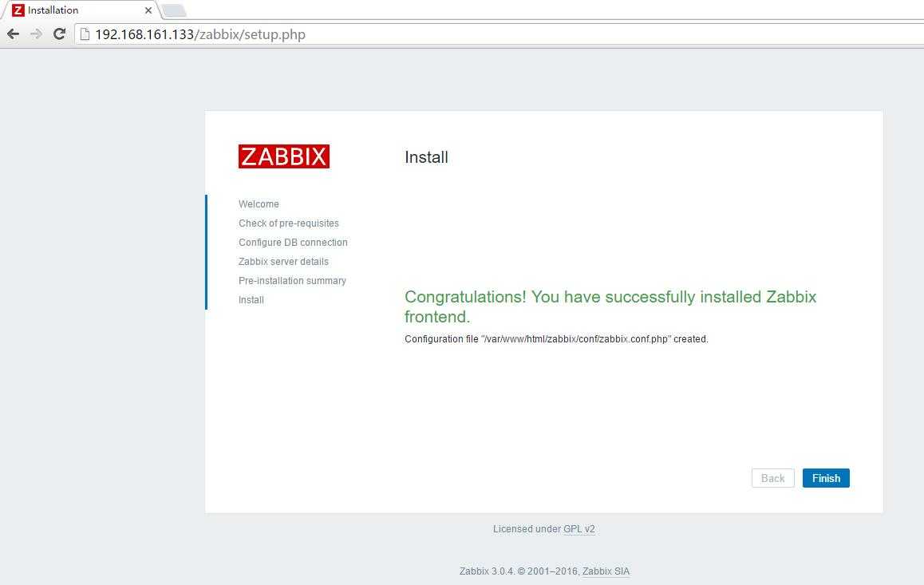Image resolution: width=924 pixels, height=585 pixels.
Task: Open the GPL v2 license link
Action: tap(578, 529)
